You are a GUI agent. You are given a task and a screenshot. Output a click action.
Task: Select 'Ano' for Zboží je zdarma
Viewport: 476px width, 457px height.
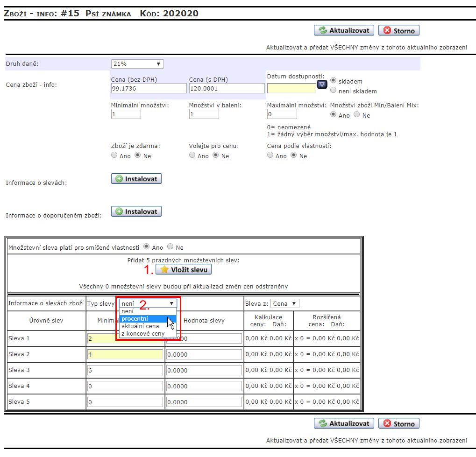[x=114, y=155]
